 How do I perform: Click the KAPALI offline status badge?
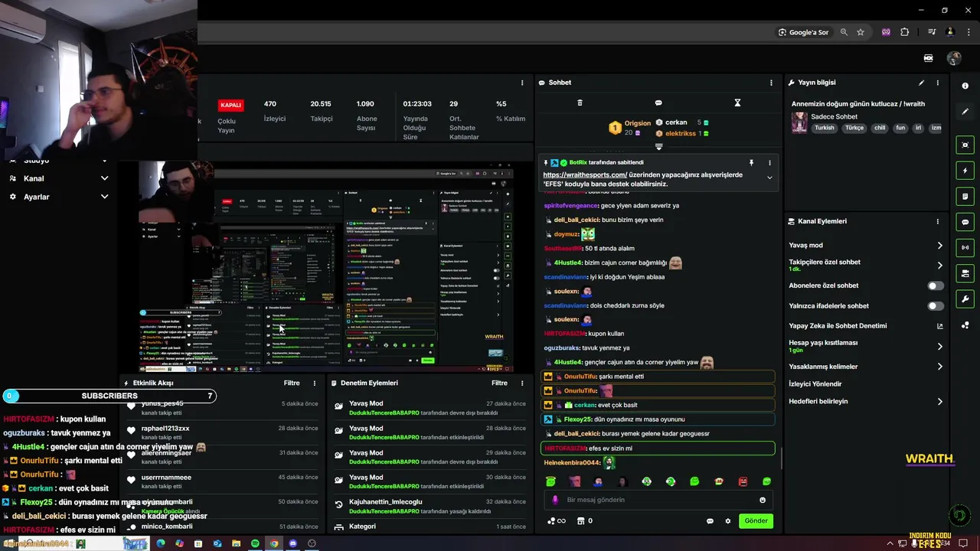tap(230, 105)
